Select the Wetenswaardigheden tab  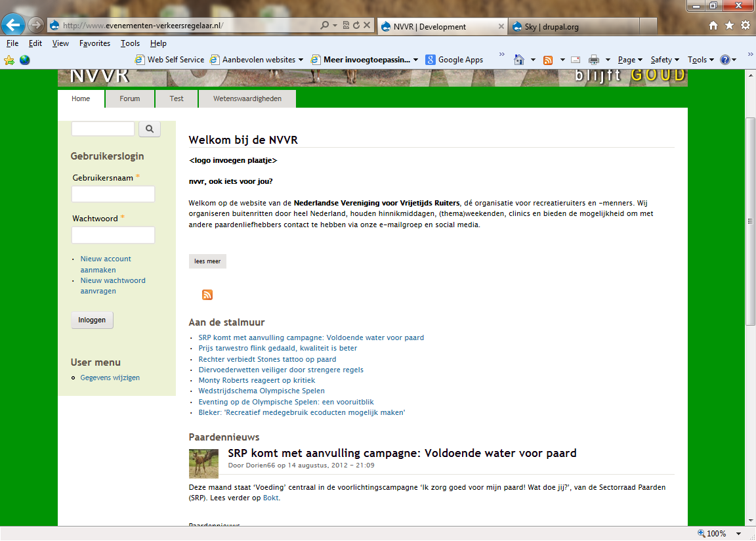(x=247, y=98)
